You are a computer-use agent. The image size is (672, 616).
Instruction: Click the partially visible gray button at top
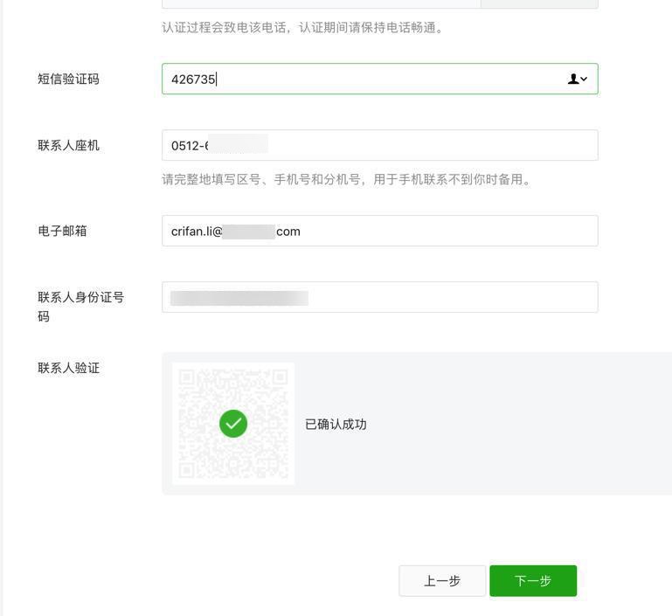tap(539, 3)
